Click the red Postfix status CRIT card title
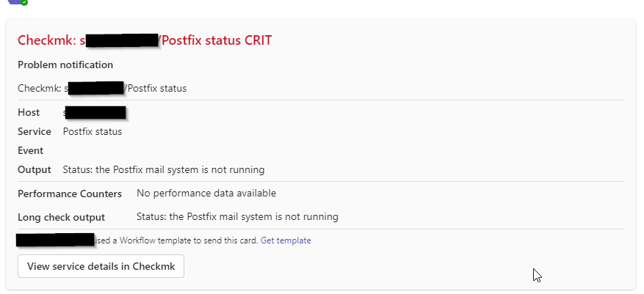The width and height of the screenshot is (644, 294). pos(145,40)
